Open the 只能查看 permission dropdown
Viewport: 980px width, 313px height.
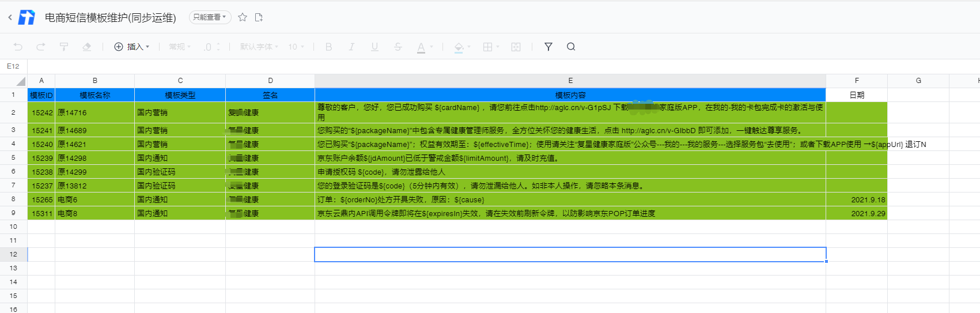[210, 17]
